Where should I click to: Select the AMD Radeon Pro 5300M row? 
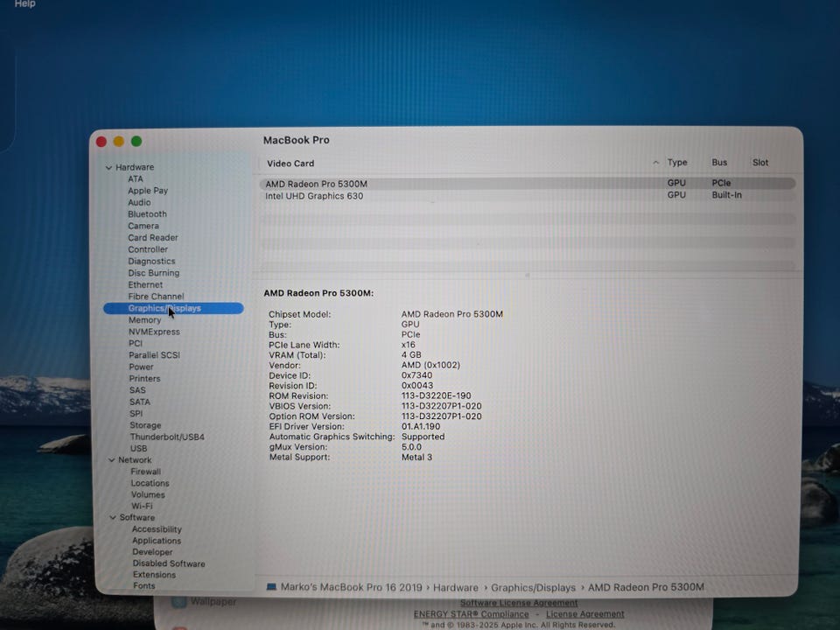[317, 184]
